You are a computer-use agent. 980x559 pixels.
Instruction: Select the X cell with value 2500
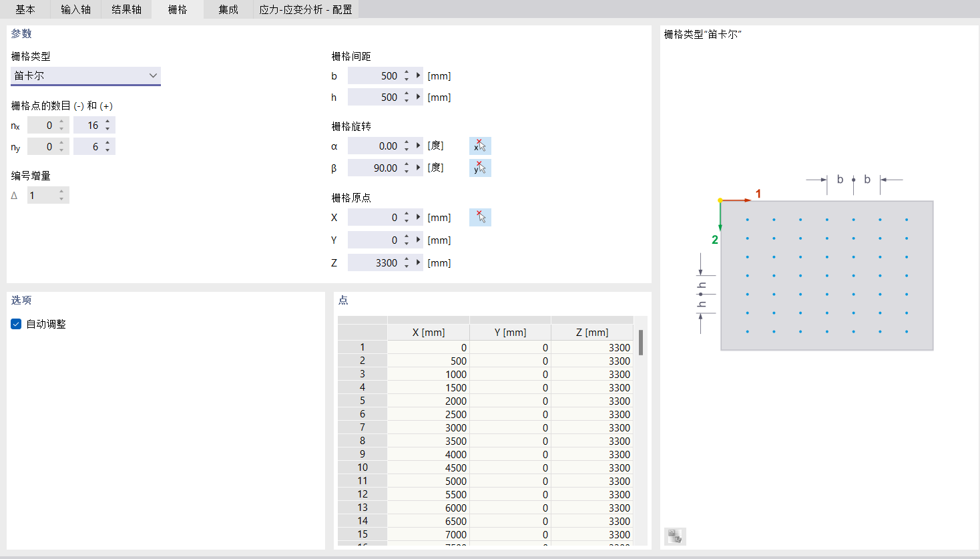coord(429,414)
